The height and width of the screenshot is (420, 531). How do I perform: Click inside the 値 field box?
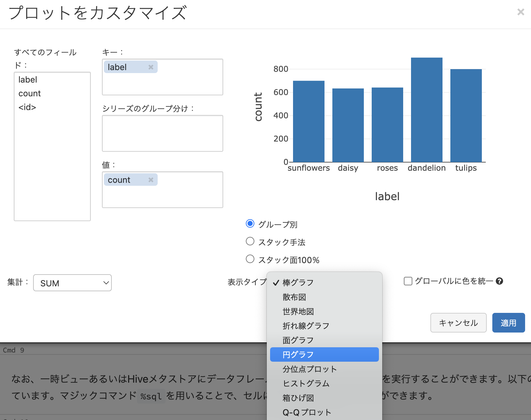tap(163, 190)
